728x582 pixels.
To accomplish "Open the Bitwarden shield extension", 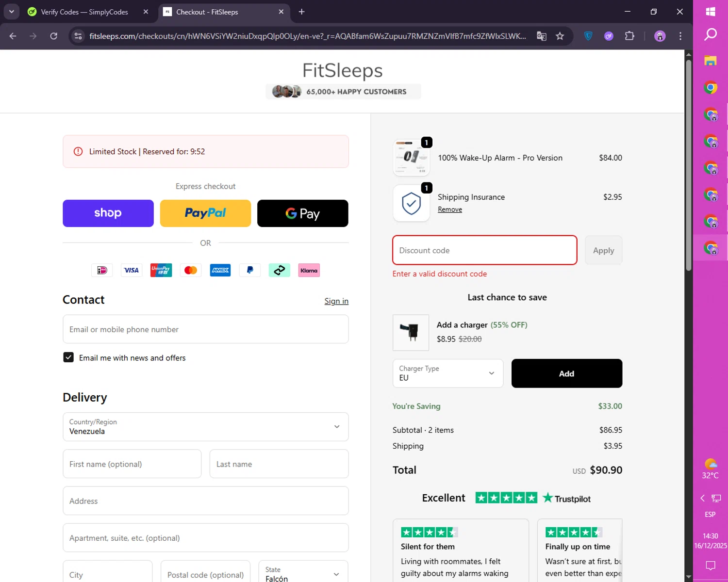I will tap(588, 36).
